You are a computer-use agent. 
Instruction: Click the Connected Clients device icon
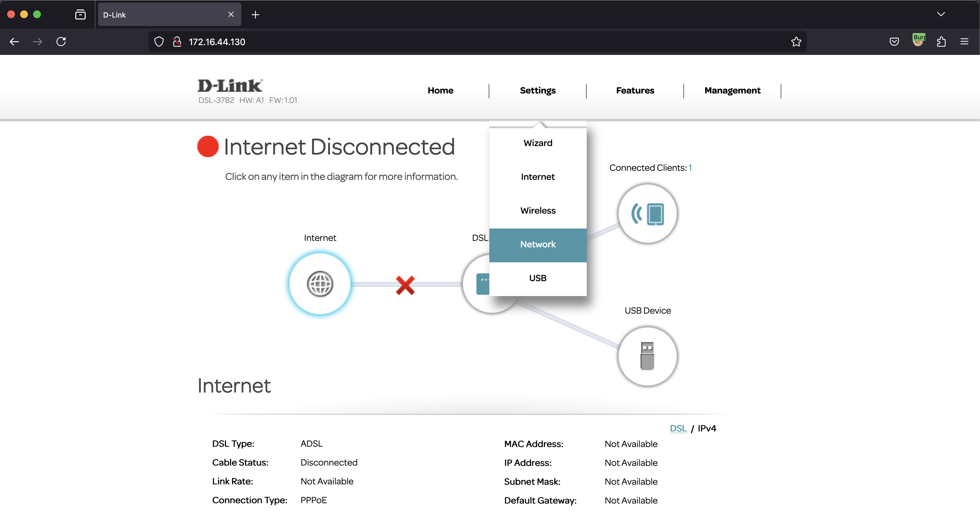[x=647, y=213]
